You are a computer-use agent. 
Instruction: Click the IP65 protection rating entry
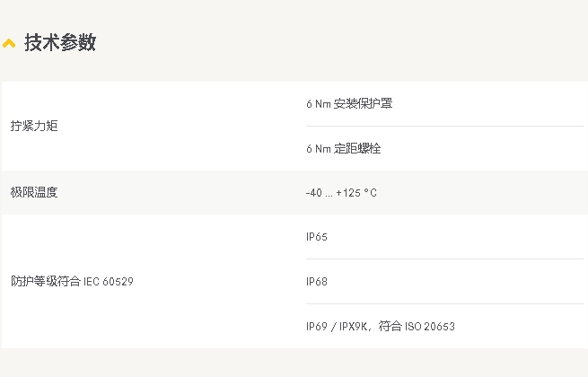click(x=317, y=237)
